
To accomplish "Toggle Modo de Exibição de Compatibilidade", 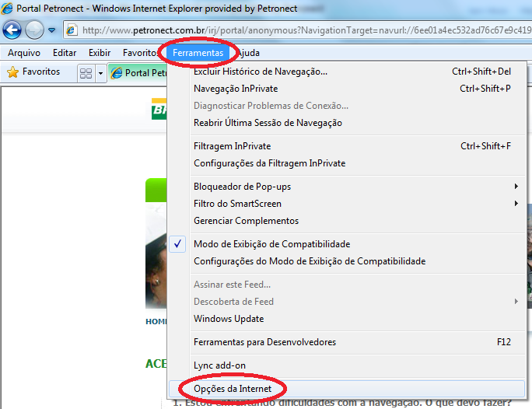I will [347, 244].
